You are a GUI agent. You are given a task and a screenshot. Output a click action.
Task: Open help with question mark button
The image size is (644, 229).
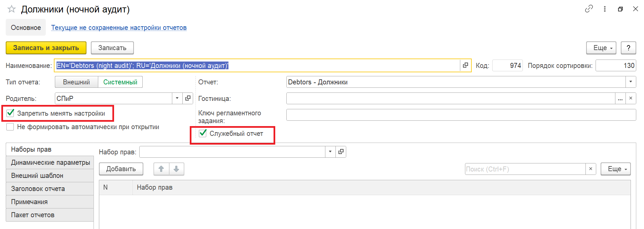pos(628,48)
